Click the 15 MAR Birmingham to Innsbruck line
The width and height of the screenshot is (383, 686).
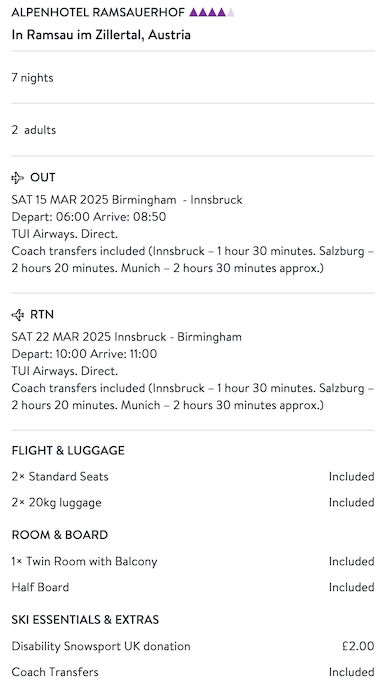[127, 200]
